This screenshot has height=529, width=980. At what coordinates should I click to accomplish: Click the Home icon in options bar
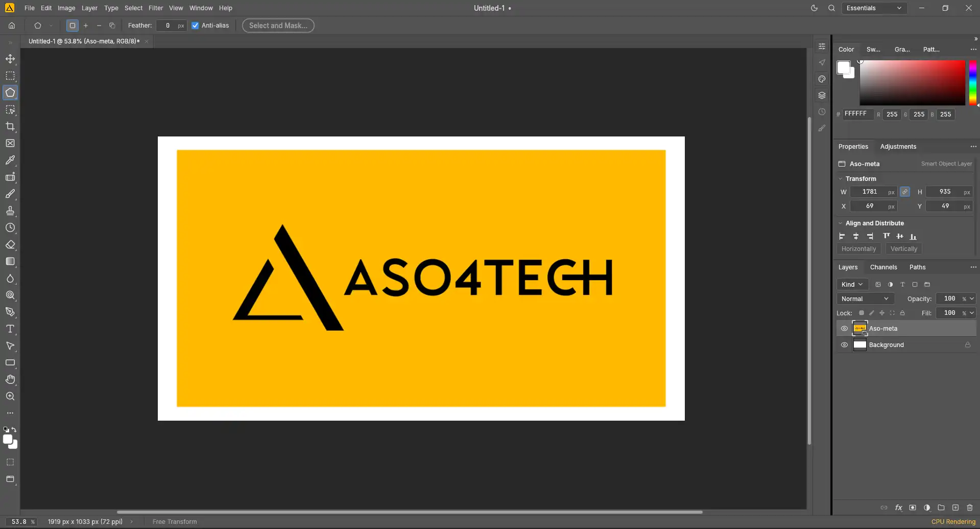(x=12, y=26)
